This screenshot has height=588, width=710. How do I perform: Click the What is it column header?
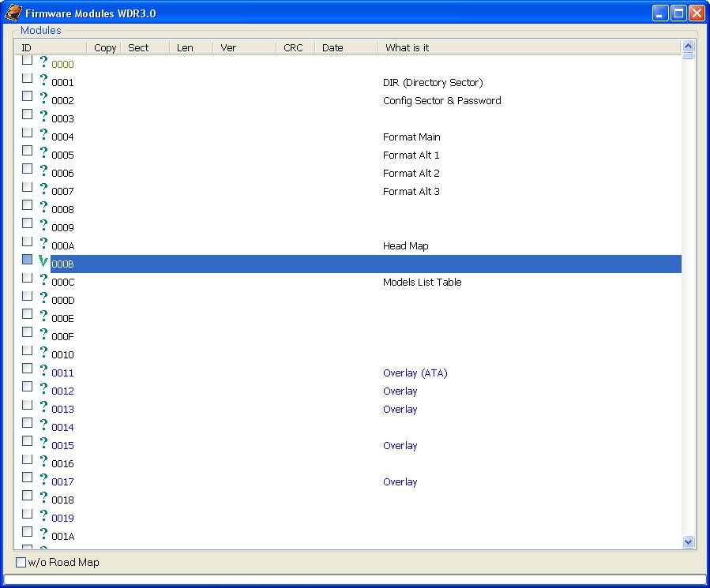(529, 47)
